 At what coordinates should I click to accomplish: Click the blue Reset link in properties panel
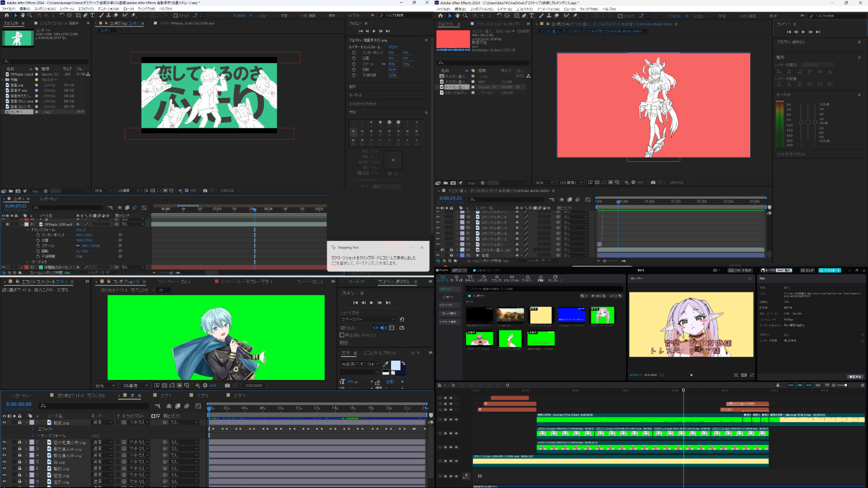[393, 47]
